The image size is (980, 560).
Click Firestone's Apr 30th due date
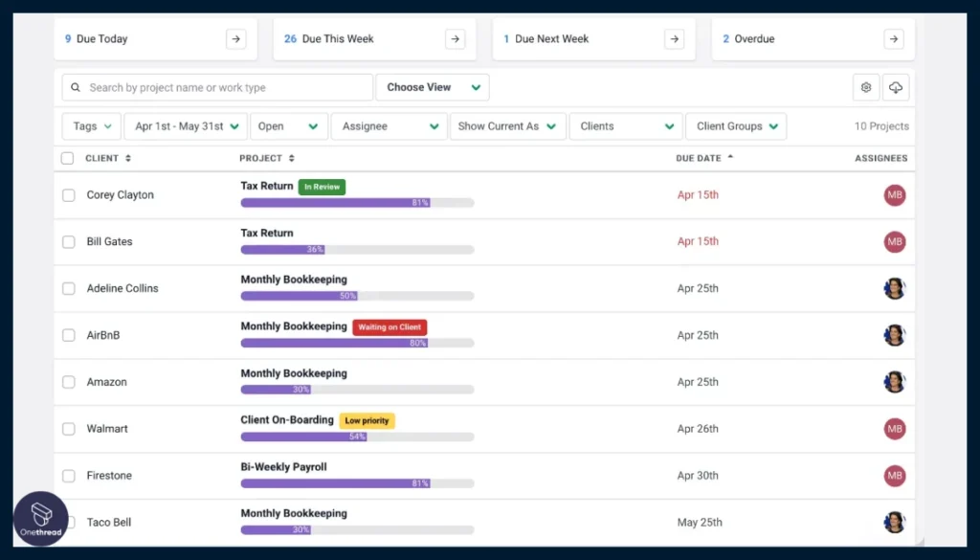pyautogui.click(x=698, y=476)
